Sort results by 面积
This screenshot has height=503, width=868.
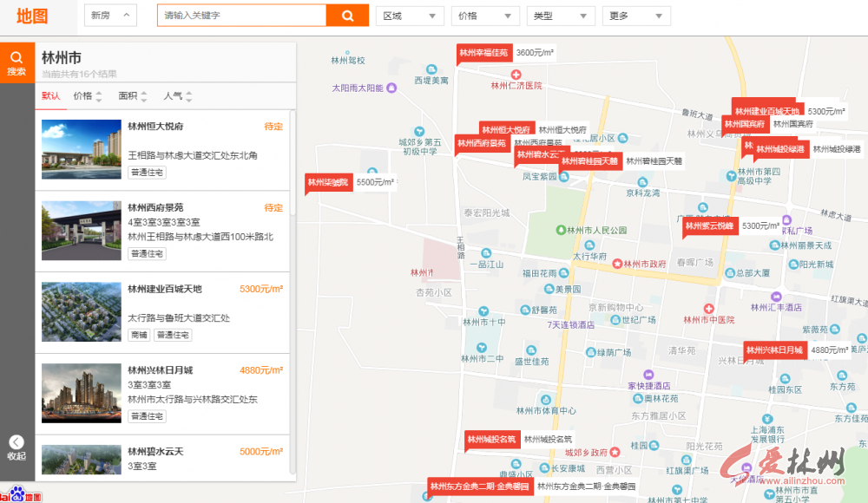(x=132, y=95)
